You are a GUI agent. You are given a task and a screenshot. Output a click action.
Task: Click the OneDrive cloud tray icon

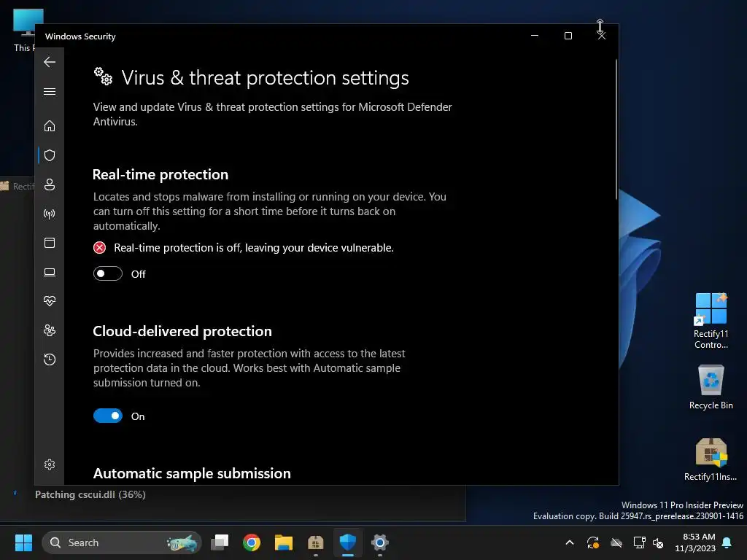click(616, 542)
